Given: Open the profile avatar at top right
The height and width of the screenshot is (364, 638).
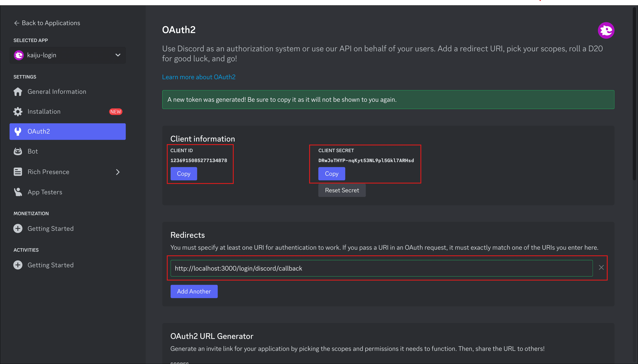Looking at the screenshot, I should [606, 31].
